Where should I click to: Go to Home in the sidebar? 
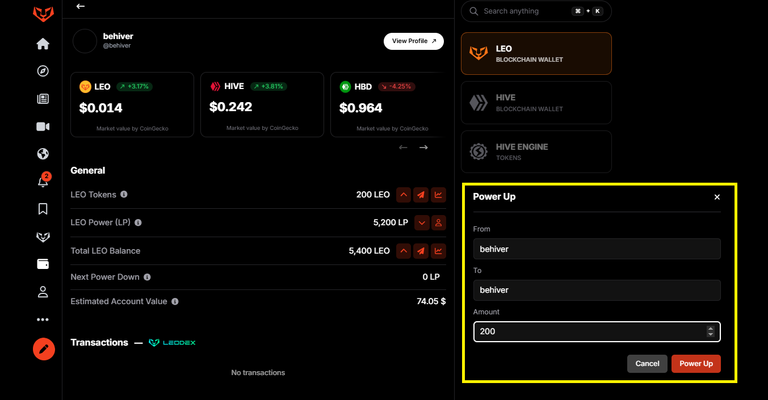click(x=43, y=44)
